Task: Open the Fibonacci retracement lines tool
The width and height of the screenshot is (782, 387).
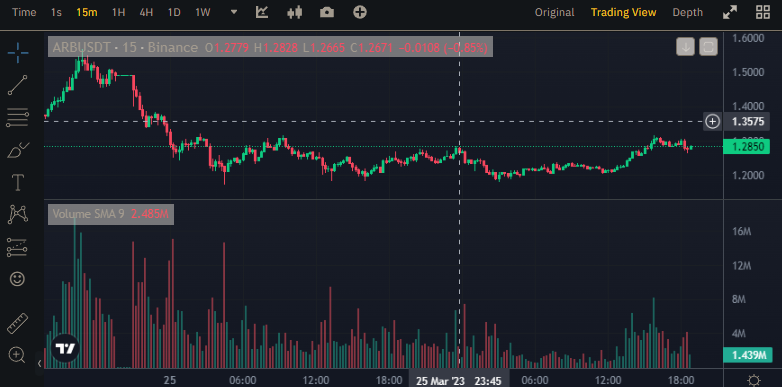Action: pos(18,118)
